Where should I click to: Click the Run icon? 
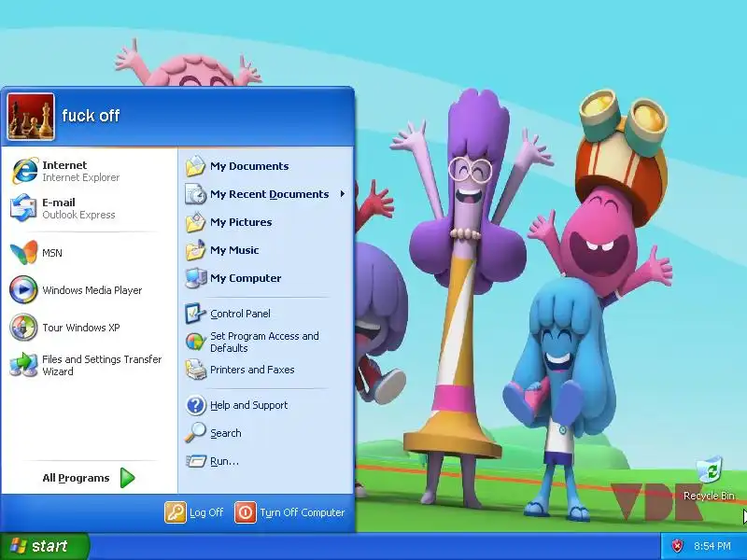(x=195, y=461)
